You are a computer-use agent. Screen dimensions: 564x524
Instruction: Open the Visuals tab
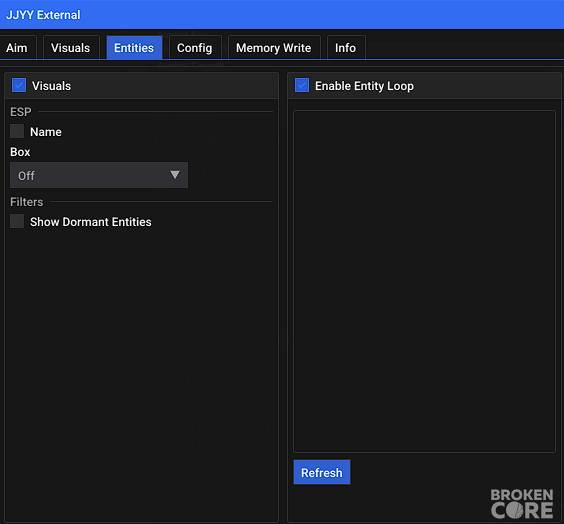(70, 47)
